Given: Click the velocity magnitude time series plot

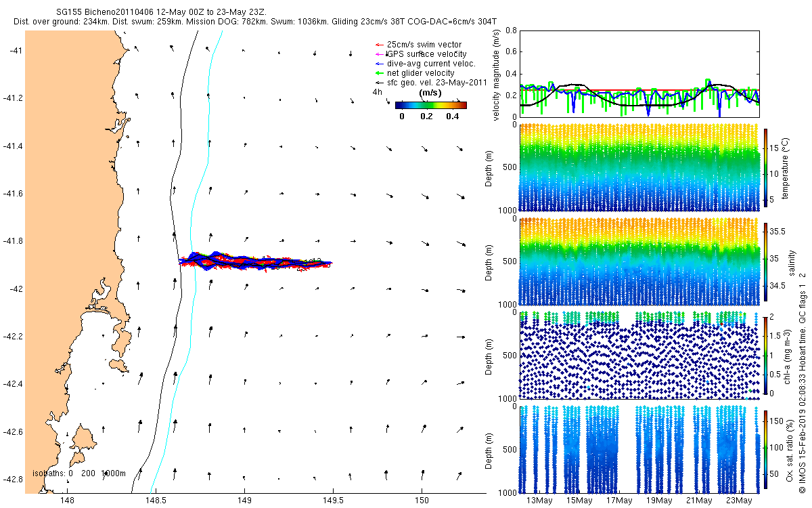Looking at the screenshot, I should click(x=639, y=74).
